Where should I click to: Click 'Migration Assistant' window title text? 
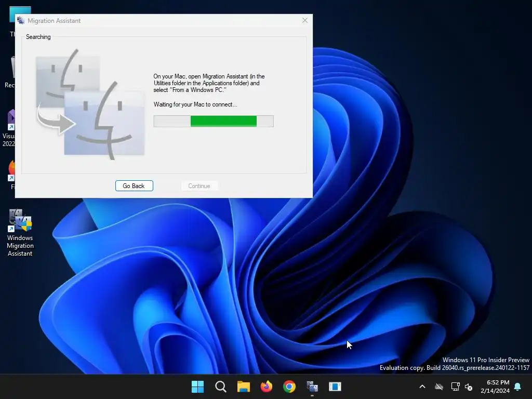click(54, 21)
